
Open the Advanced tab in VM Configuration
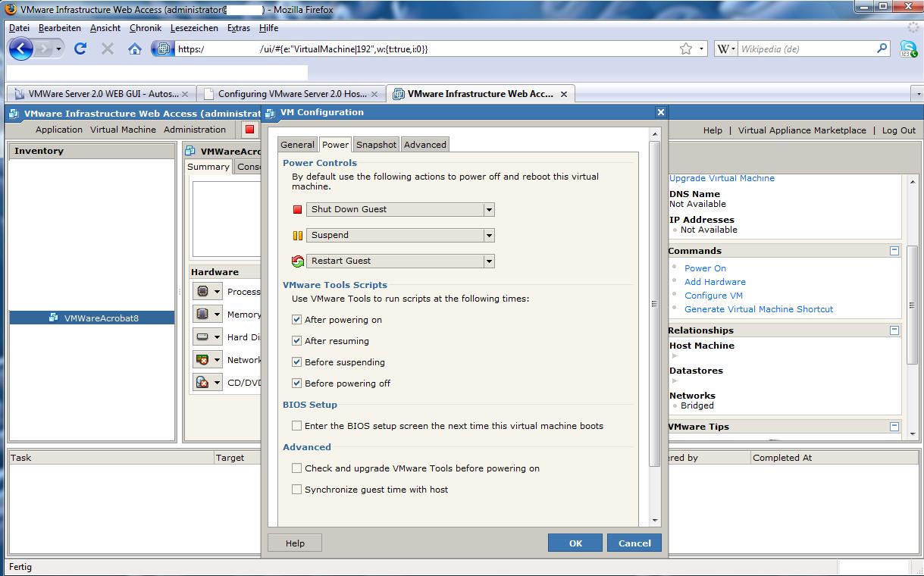(x=425, y=145)
